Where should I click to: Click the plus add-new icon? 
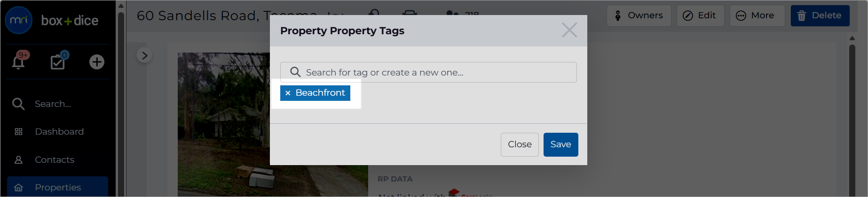pyautogui.click(x=97, y=62)
